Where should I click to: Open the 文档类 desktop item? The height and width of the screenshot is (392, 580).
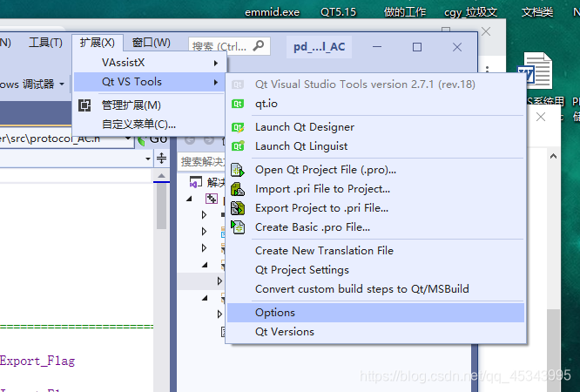pyautogui.click(x=537, y=12)
